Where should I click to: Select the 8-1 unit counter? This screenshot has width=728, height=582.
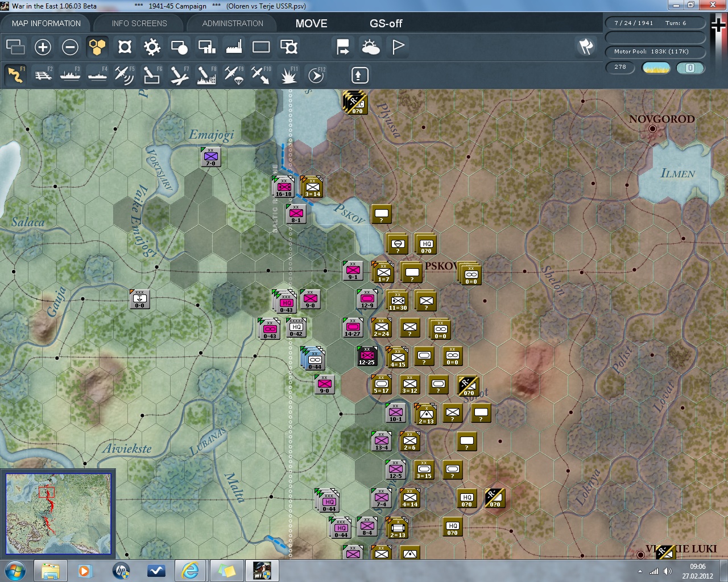click(296, 214)
